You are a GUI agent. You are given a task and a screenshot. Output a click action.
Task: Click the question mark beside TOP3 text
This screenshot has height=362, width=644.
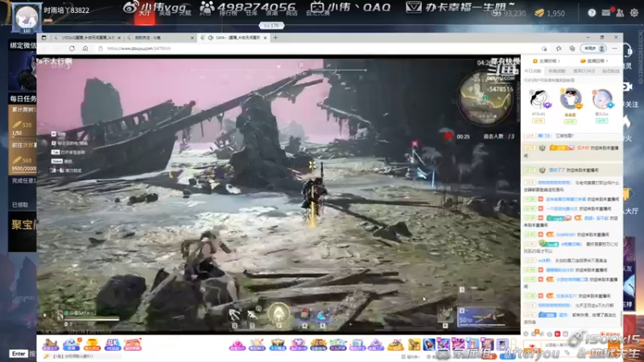tap(572, 80)
